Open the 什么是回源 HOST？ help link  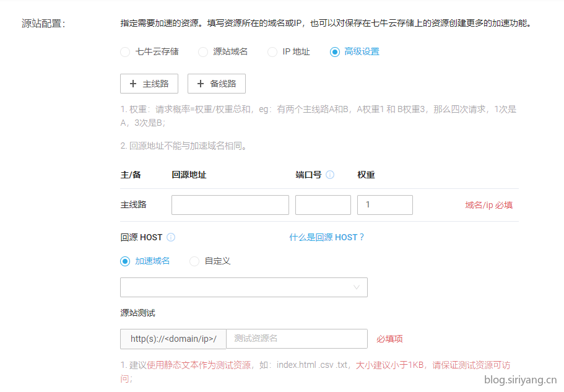point(327,237)
